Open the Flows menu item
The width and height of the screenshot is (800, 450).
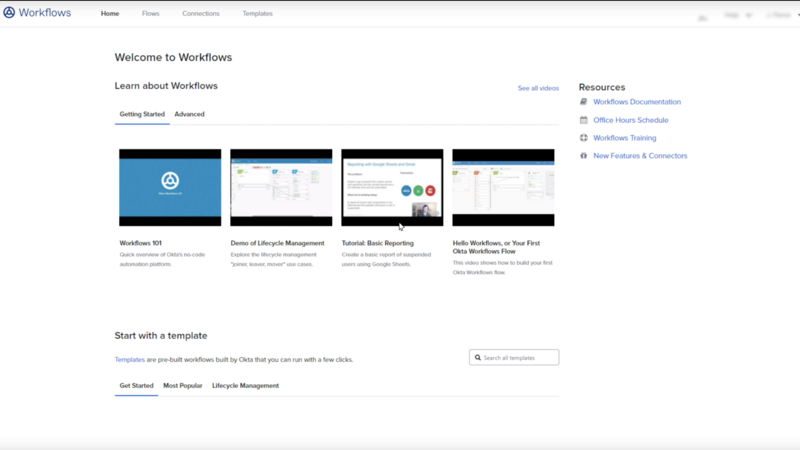coord(150,14)
